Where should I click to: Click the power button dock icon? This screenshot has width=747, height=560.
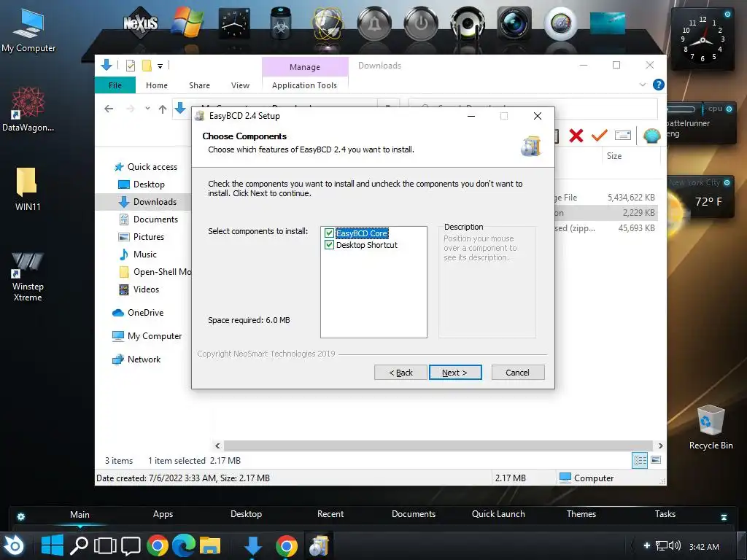click(x=421, y=23)
